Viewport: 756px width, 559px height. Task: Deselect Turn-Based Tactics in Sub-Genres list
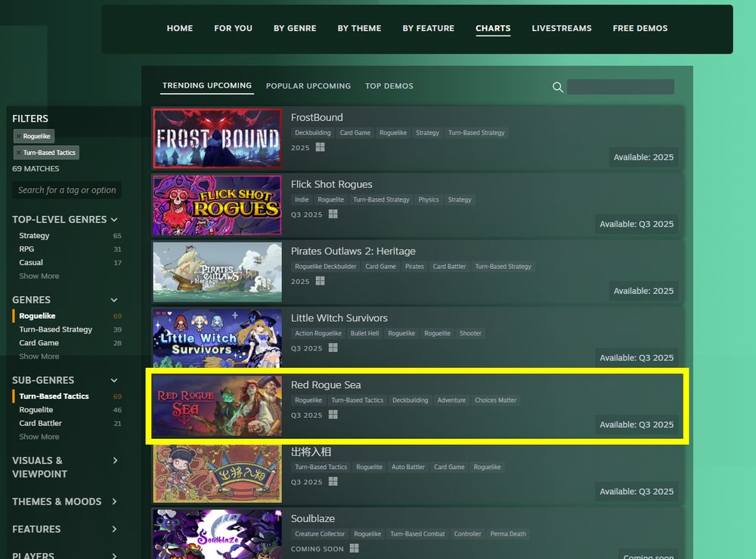54,396
